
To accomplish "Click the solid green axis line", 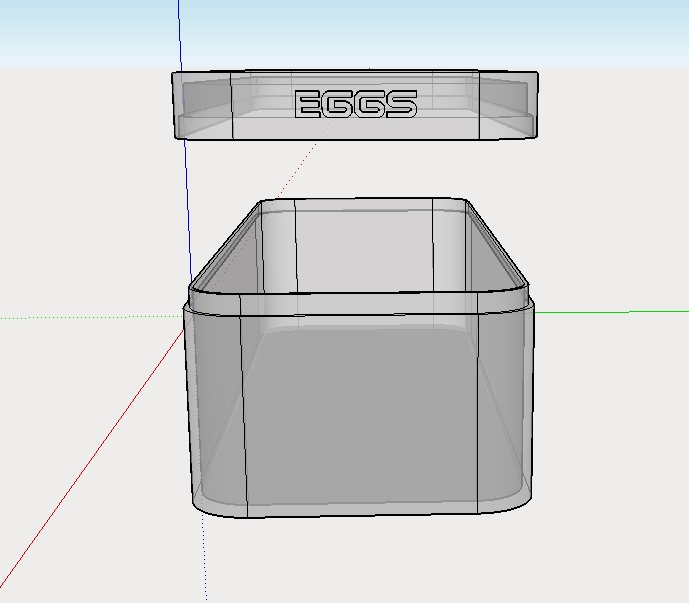I will (611, 312).
